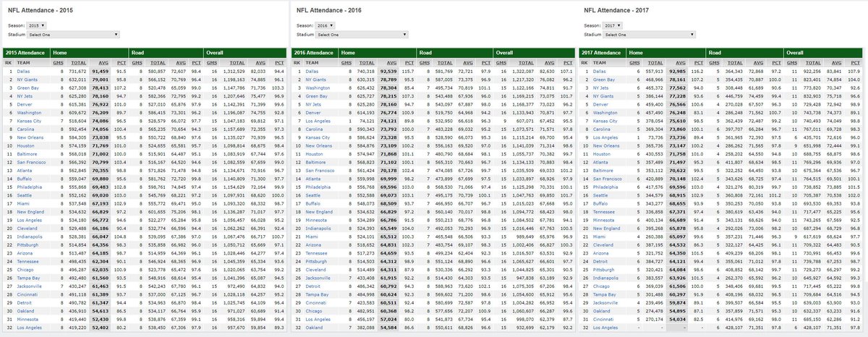Viewport: 868px width, 337px height.
Task: Sort 2017 table by Home PCT column
Action: click(698, 63)
